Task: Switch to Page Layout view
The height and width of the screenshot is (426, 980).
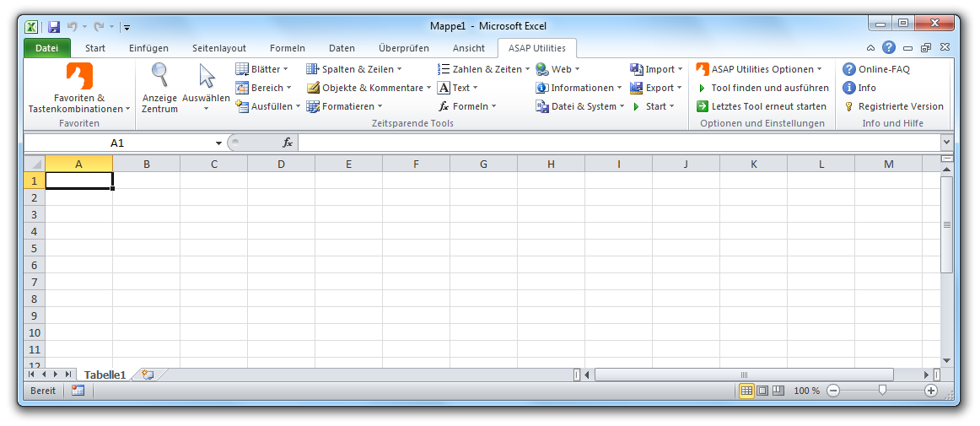Action: click(x=762, y=391)
